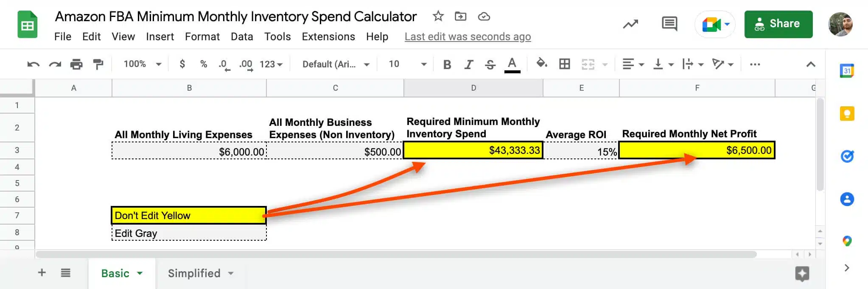Open the Insert menu
Viewport: 868px width, 289px height.
point(160,37)
